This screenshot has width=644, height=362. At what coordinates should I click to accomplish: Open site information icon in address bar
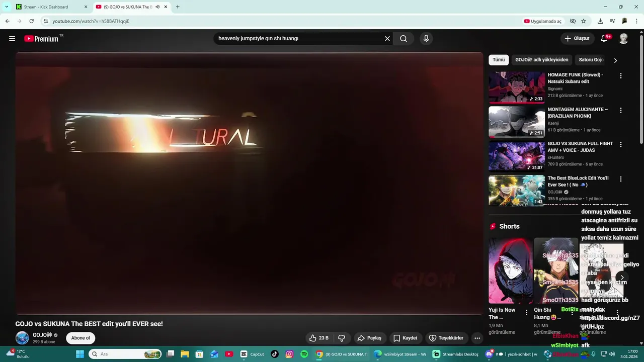point(45,21)
